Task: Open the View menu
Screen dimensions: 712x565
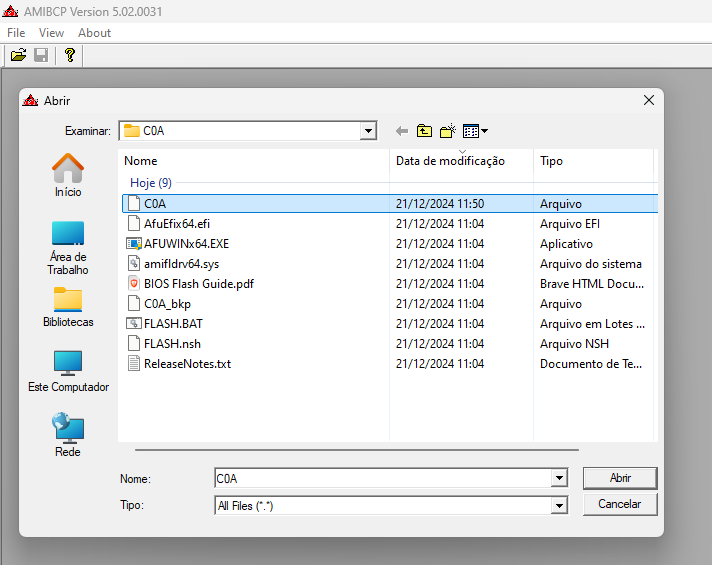Action: tap(51, 33)
